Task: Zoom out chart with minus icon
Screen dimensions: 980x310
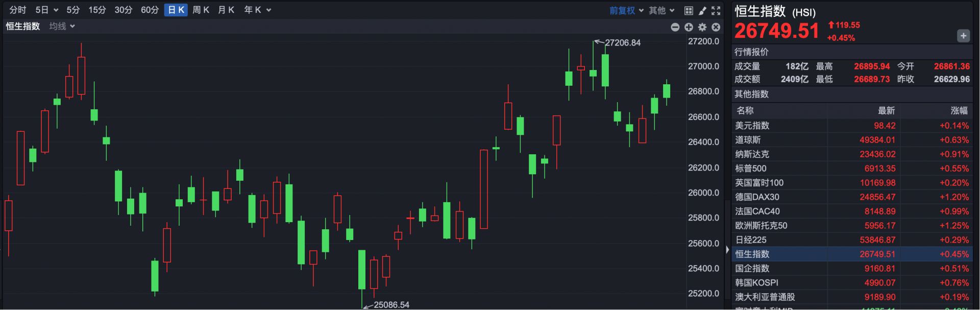Action: pyautogui.click(x=675, y=27)
